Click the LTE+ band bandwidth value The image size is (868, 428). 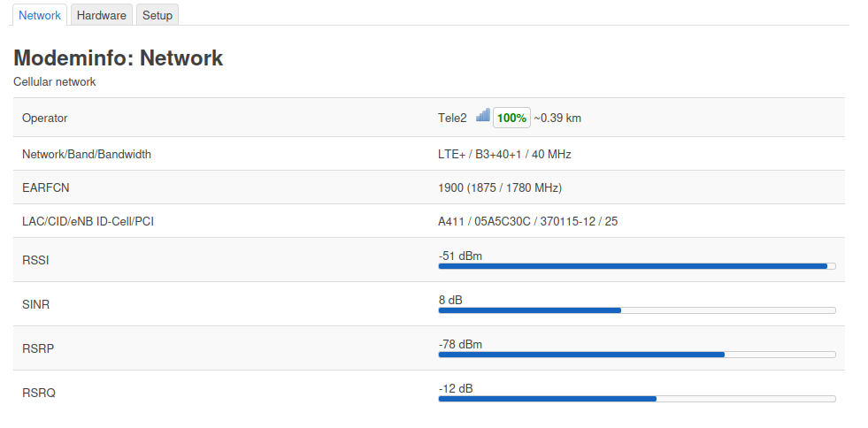click(504, 154)
